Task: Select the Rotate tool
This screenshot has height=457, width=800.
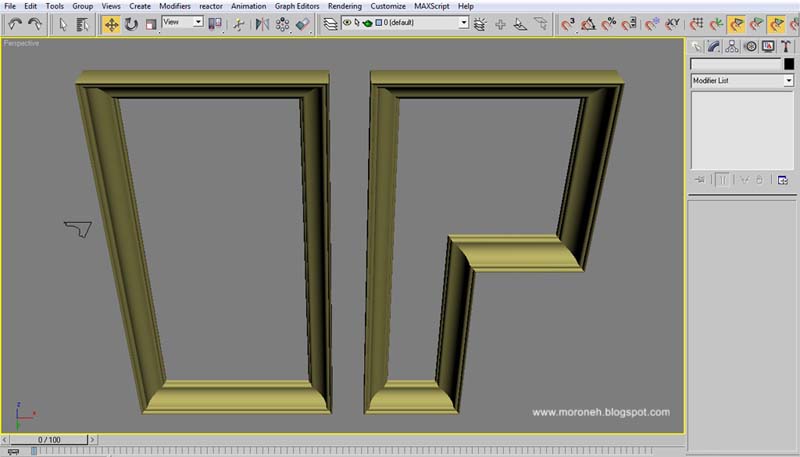Action: 131,24
